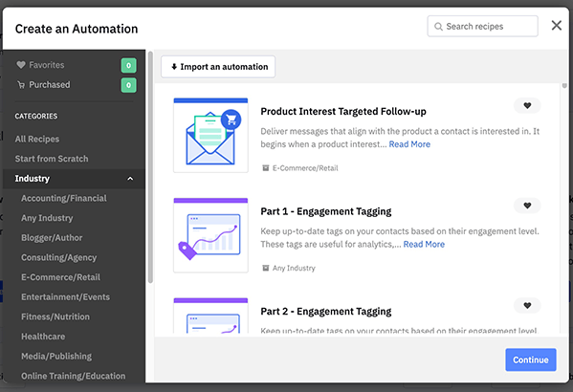Screen dimensions: 573x392
Task: Click the E-Commerce/Retail category tag icon
Action: (266, 168)
